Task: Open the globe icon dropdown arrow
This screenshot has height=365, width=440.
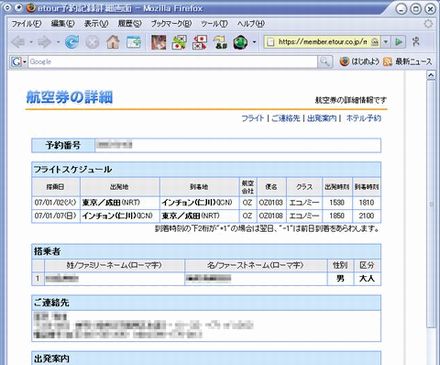Action: pos(254,43)
